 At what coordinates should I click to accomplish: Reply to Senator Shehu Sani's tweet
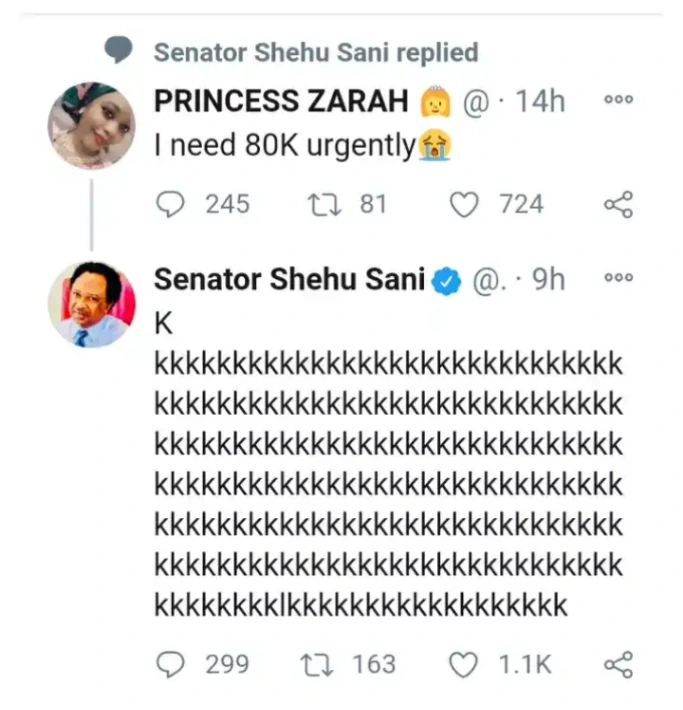tap(172, 664)
